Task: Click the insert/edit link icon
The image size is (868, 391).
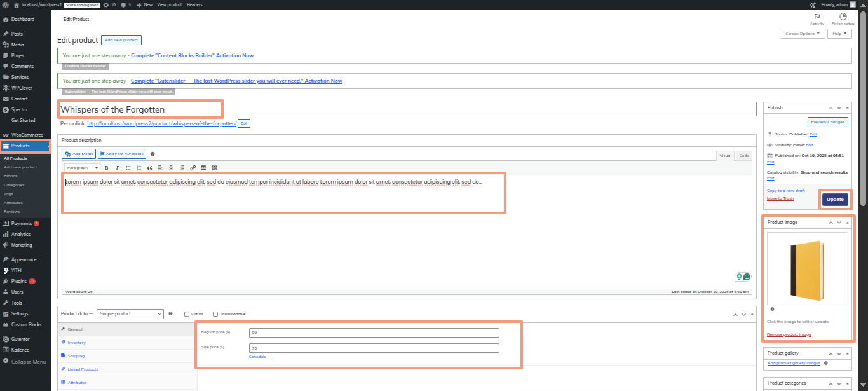Action: pyautogui.click(x=193, y=168)
